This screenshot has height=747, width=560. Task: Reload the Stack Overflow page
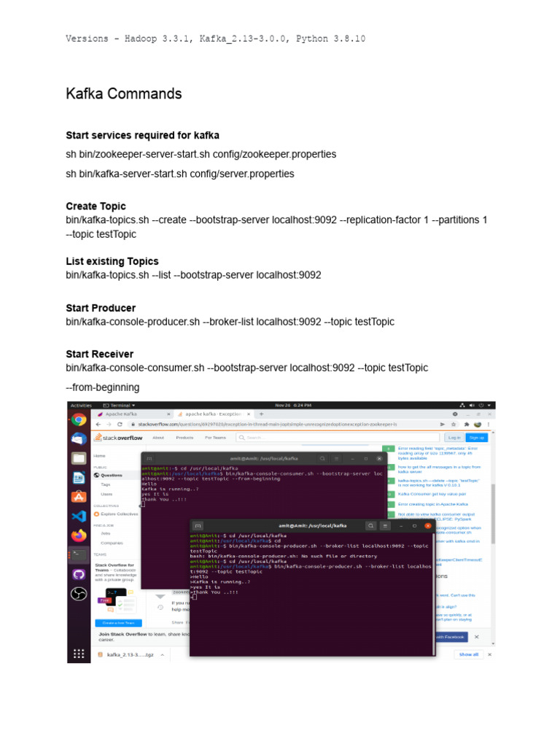click(120, 425)
